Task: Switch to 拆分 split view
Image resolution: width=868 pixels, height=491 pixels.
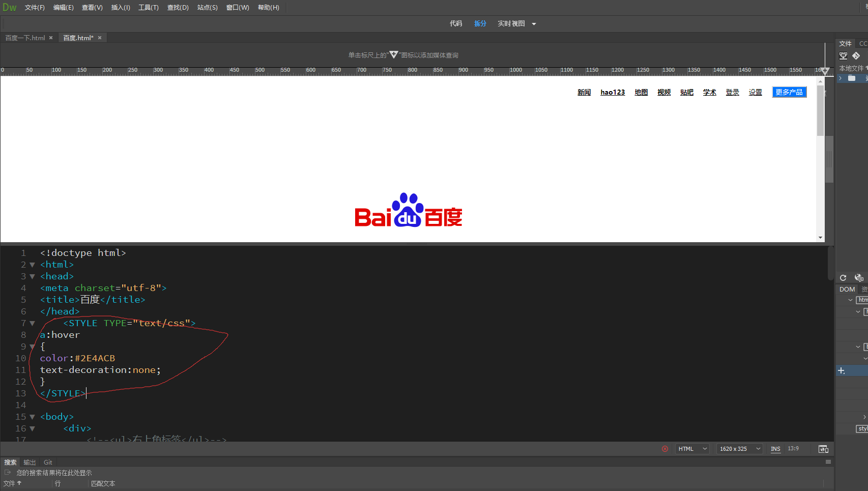Action: tap(480, 23)
